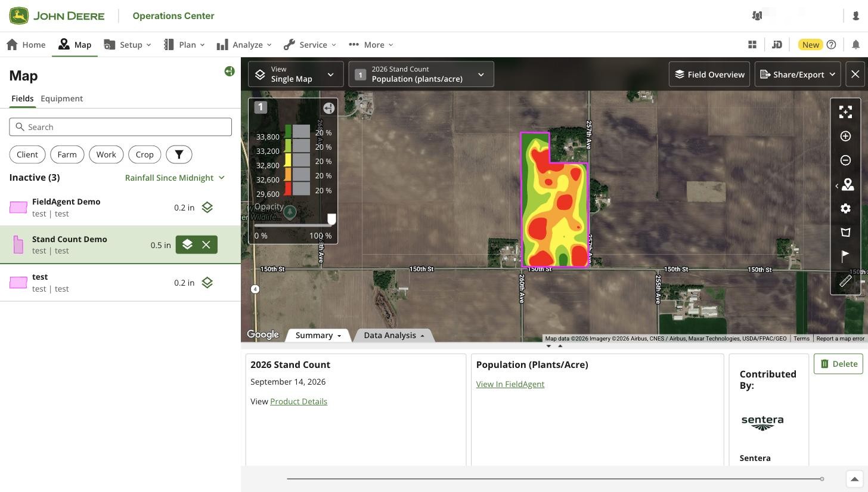
Task: Open the map location layers icon
Action: [x=847, y=185]
